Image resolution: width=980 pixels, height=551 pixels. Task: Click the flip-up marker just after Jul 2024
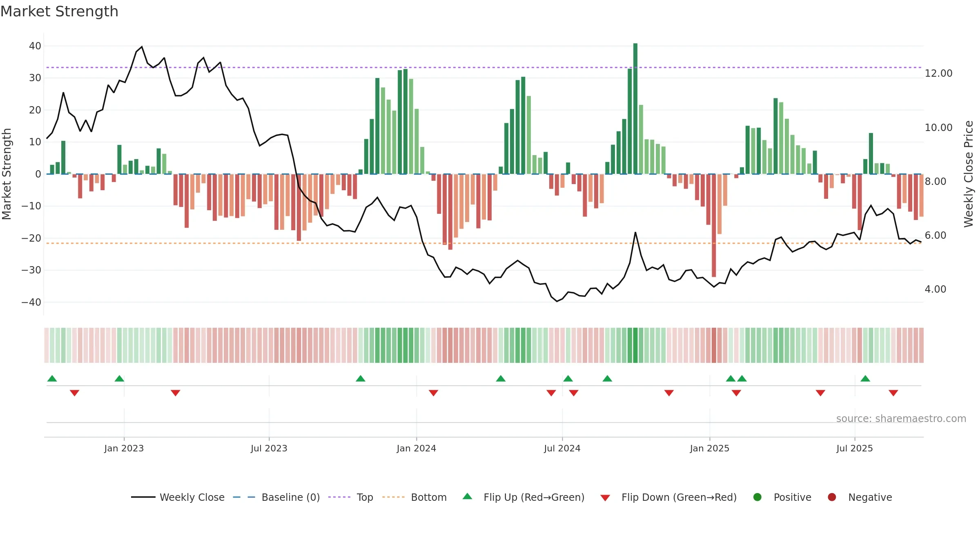(568, 378)
